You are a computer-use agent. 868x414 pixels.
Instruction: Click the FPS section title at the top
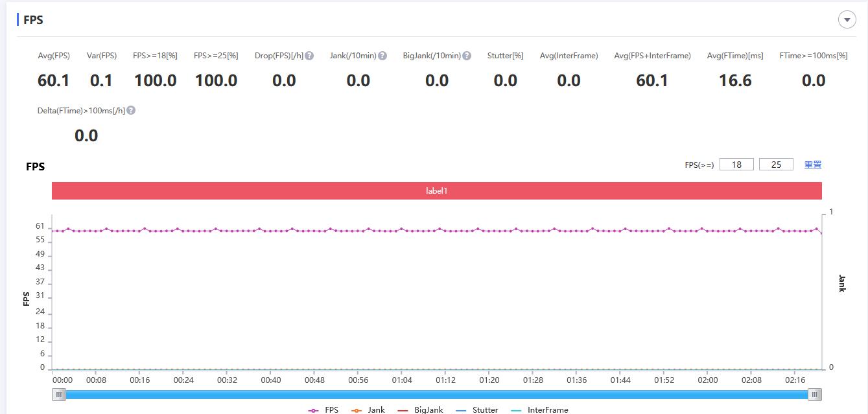pyautogui.click(x=33, y=19)
